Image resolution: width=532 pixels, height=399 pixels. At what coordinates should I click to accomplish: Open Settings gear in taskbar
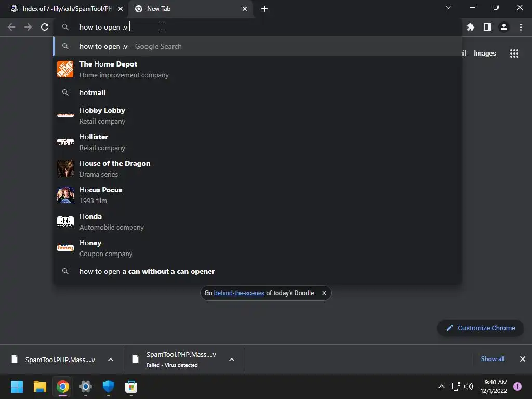click(86, 387)
